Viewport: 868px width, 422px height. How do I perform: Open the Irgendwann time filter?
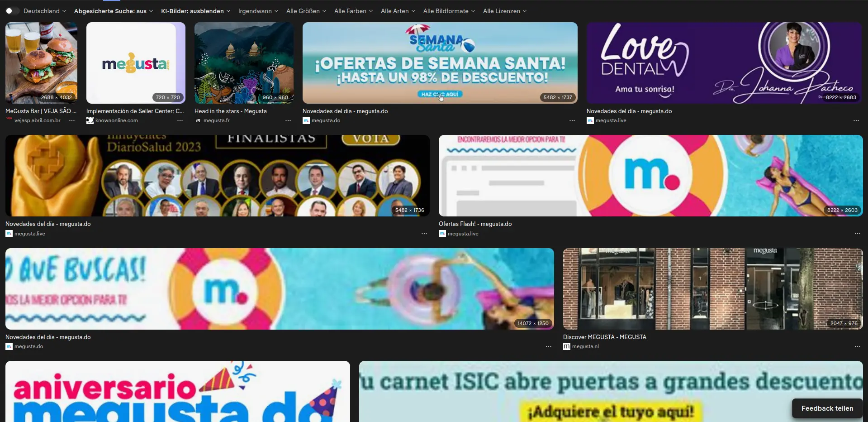pyautogui.click(x=258, y=11)
